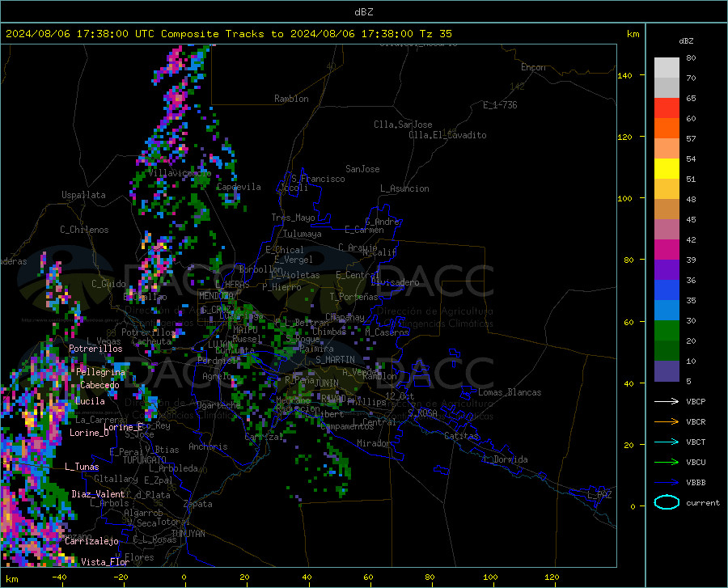Click the Catitas label
Viewport: 728px width, 588px height.
pyautogui.click(x=461, y=436)
